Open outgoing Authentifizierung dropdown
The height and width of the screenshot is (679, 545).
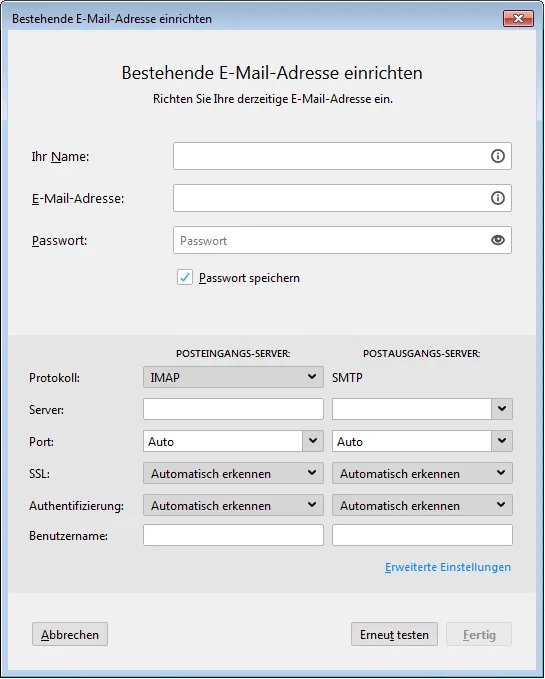(422, 505)
